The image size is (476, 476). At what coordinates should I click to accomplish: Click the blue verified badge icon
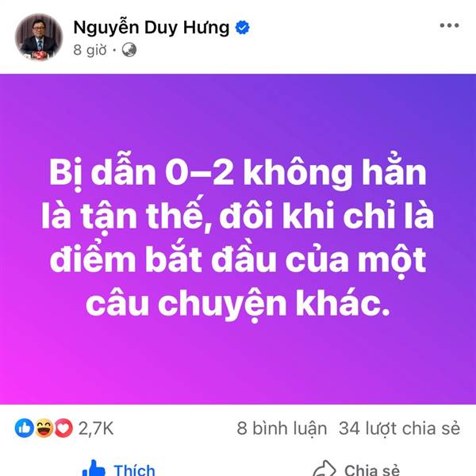click(242, 28)
